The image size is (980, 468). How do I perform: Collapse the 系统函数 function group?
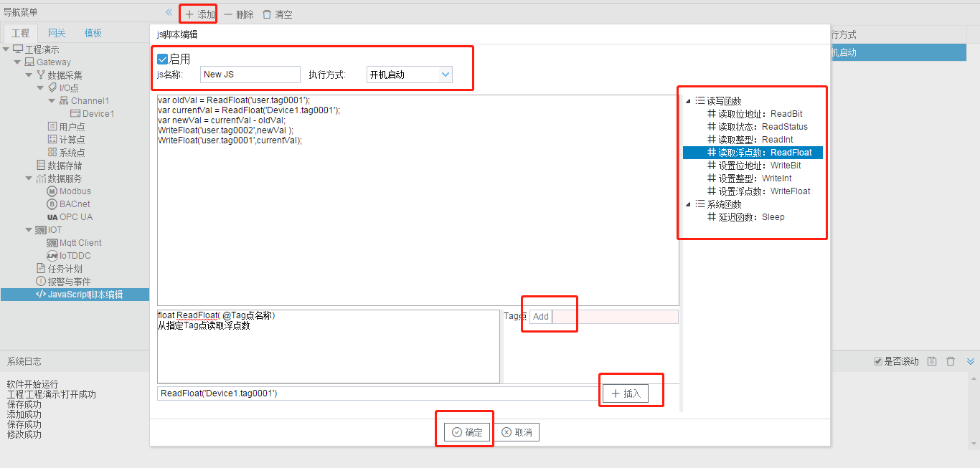(689, 204)
